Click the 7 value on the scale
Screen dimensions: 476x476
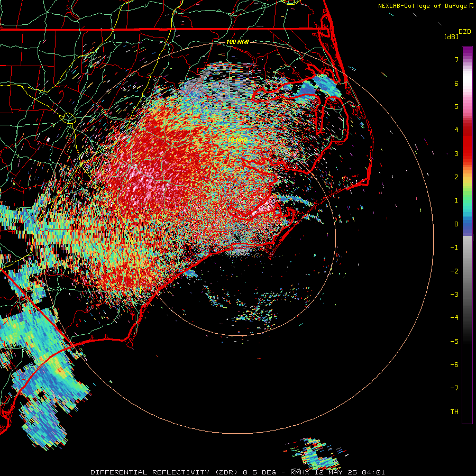[456, 59]
